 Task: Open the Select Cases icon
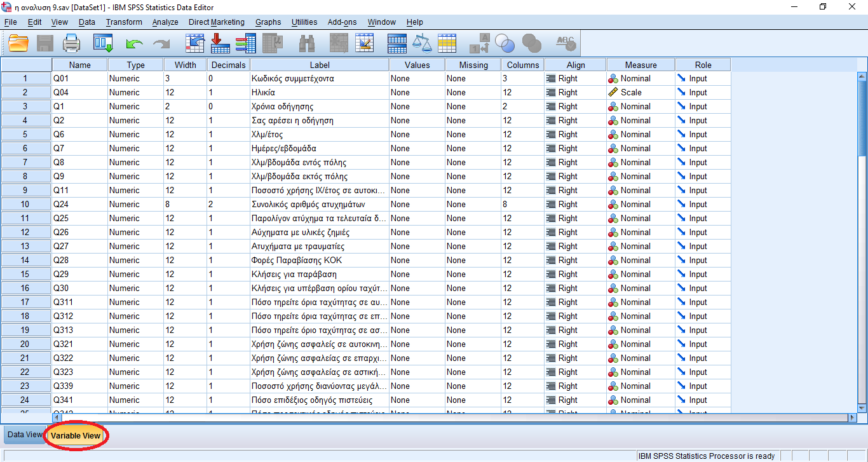(x=447, y=43)
